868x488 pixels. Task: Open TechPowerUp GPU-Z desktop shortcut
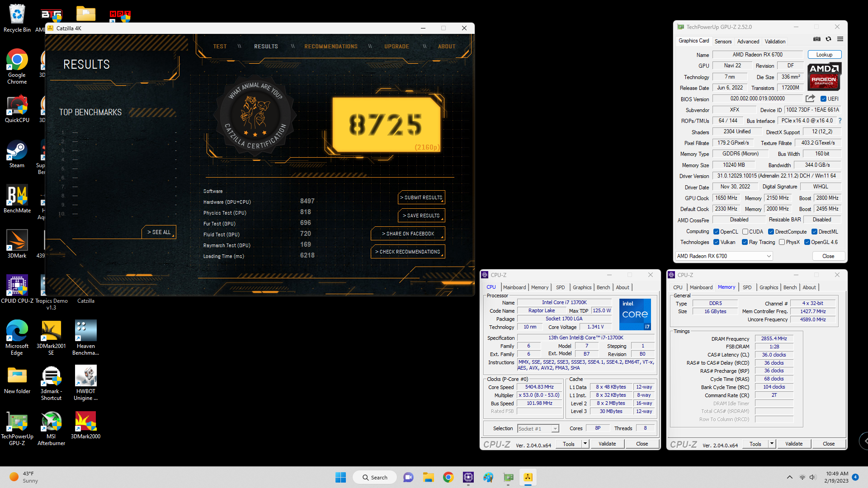(x=17, y=428)
